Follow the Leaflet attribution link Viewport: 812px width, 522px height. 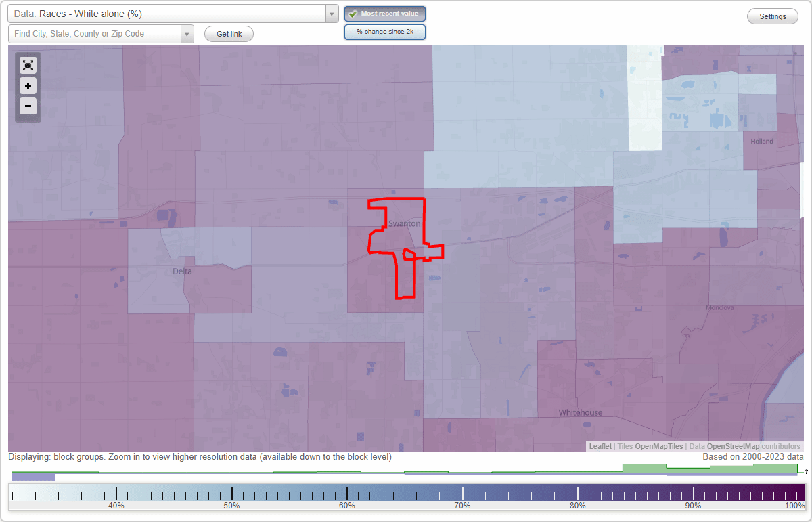(x=600, y=446)
